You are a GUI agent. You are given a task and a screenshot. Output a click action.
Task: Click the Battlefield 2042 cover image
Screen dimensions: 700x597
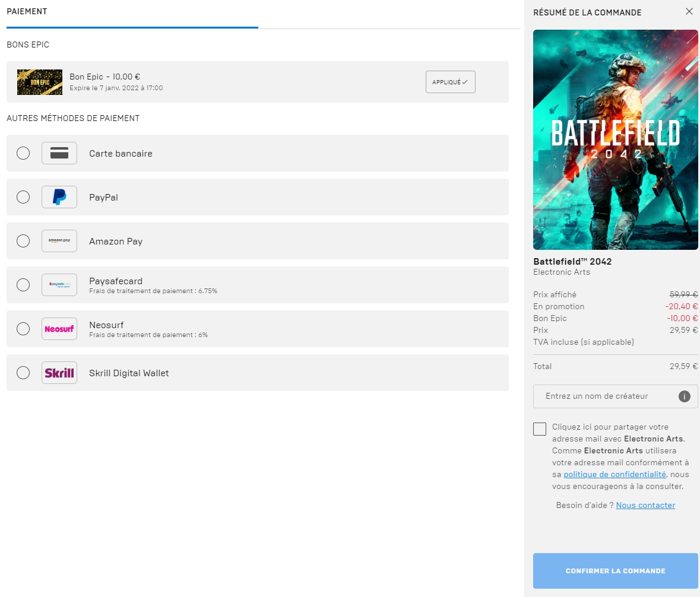click(615, 139)
